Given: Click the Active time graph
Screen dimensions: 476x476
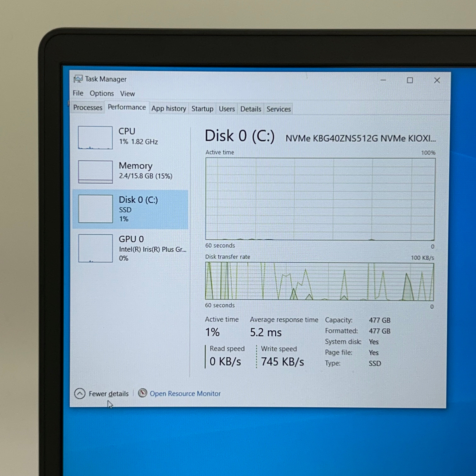Looking at the screenshot, I should pos(320,199).
